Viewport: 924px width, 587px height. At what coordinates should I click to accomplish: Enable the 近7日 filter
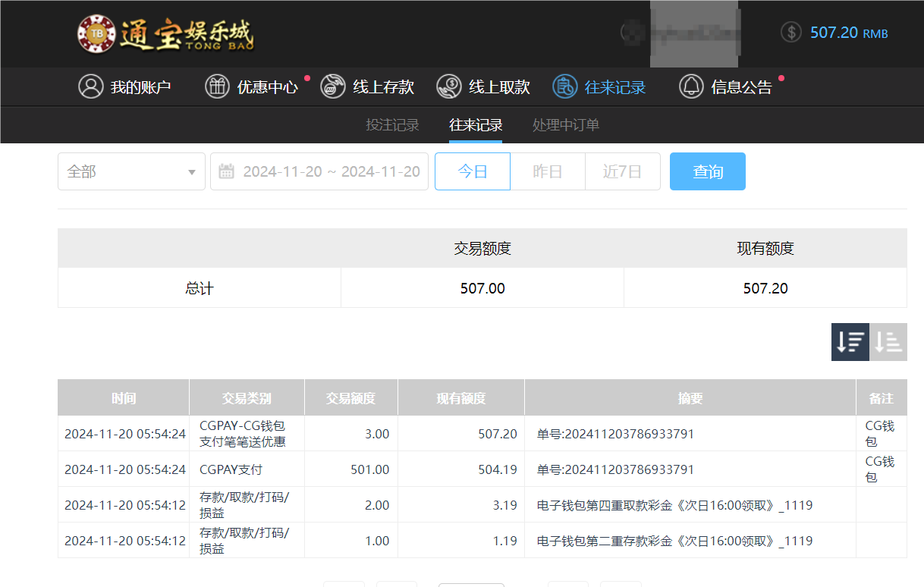tap(622, 171)
